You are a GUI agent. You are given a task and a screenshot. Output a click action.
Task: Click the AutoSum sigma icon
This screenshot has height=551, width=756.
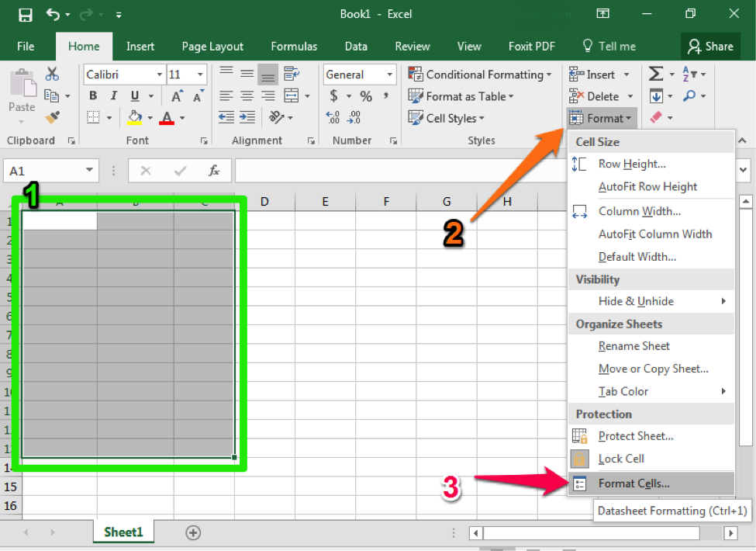[656, 75]
